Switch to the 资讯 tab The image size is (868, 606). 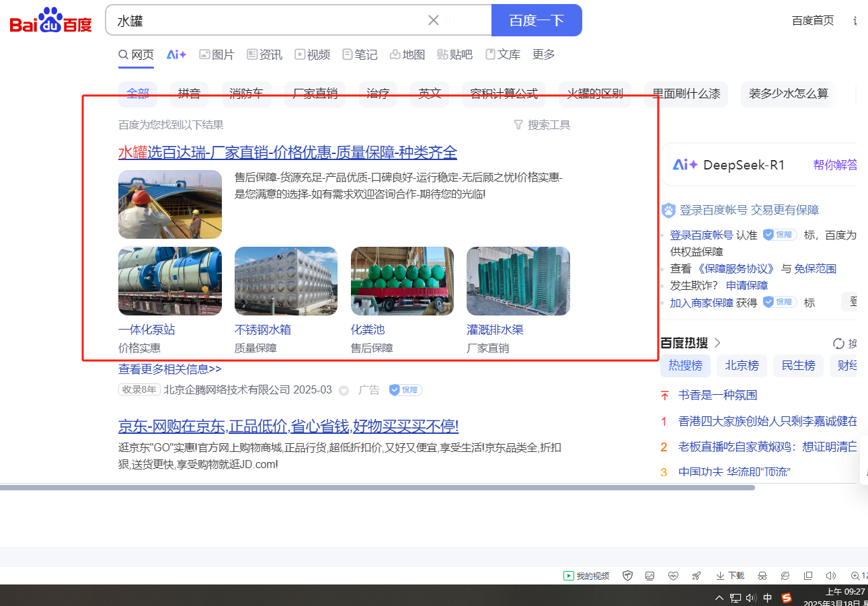pos(264,54)
